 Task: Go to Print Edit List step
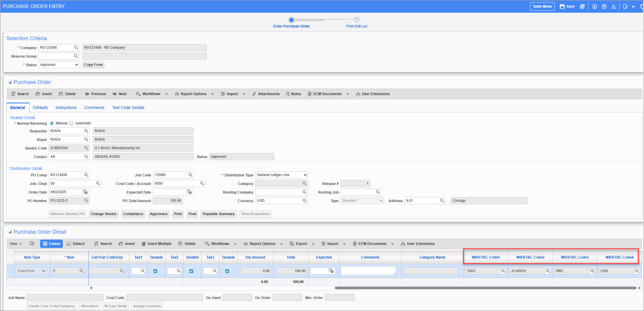click(356, 23)
